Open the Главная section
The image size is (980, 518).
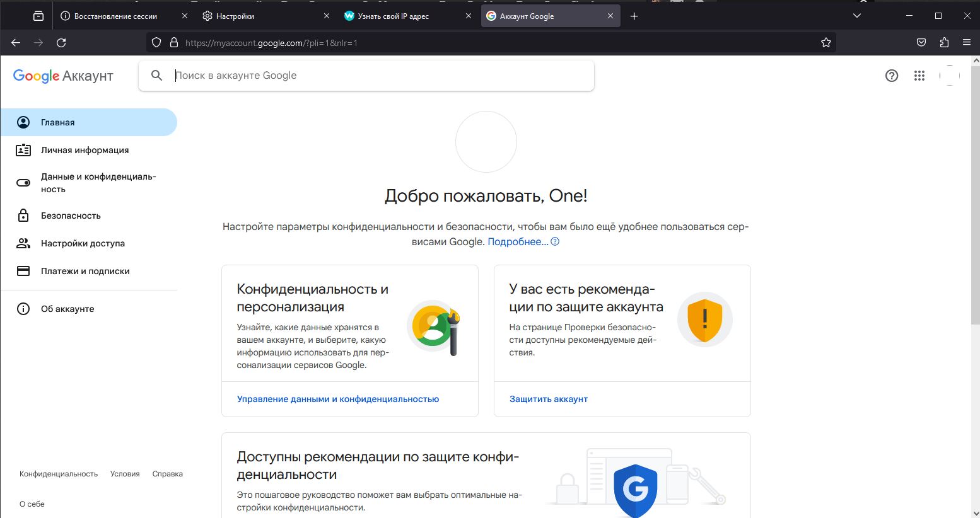click(88, 122)
